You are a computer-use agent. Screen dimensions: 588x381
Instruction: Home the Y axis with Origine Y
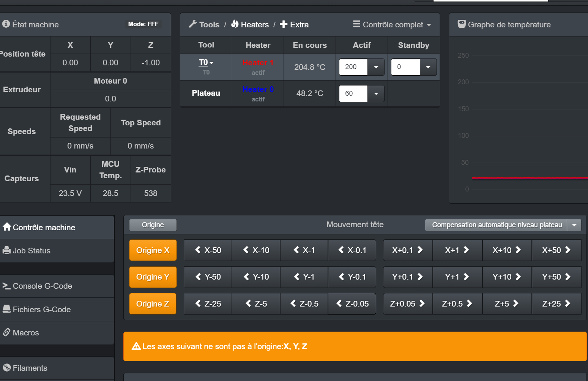(x=153, y=277)
